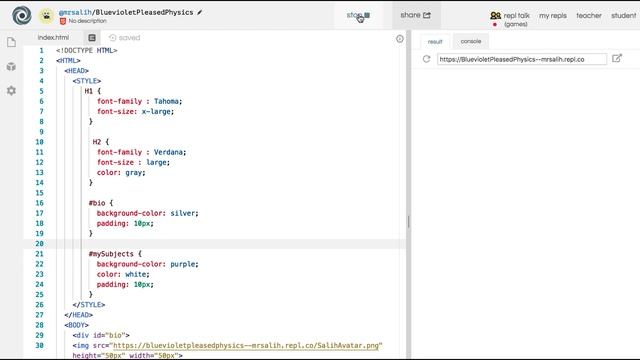Click the 'font-family : Verdana;' line

click(x=142, y=152)
